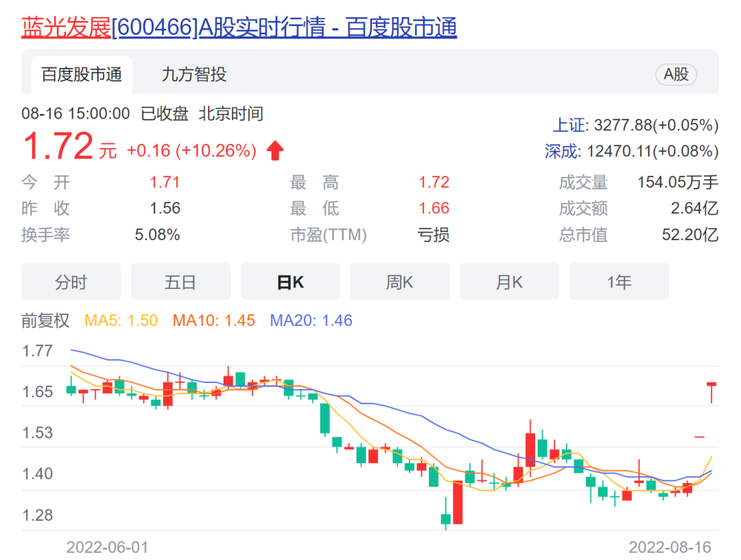
Task: Click the A股 market badge
Action: coord(676,75)
